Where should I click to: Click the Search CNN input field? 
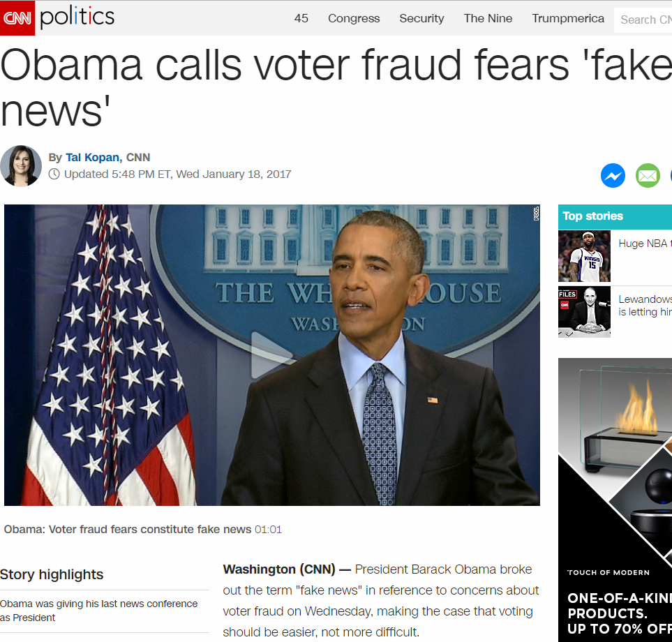tap(643, 20)
